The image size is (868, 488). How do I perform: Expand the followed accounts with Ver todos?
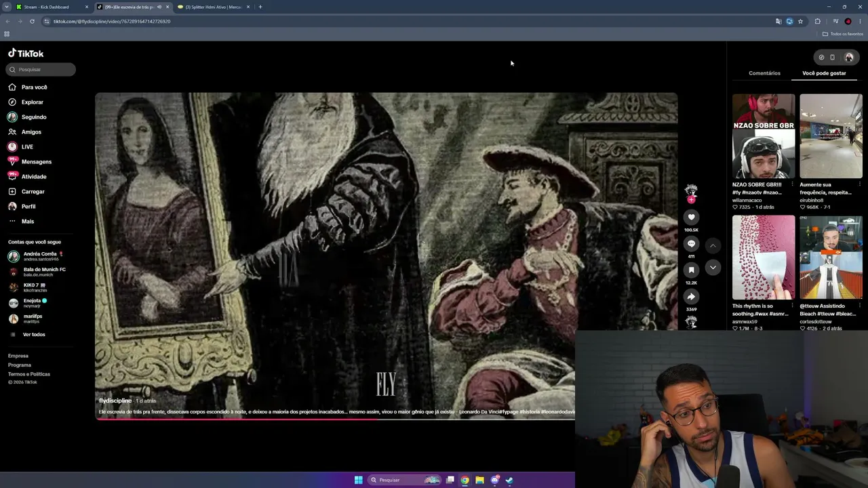28,335
